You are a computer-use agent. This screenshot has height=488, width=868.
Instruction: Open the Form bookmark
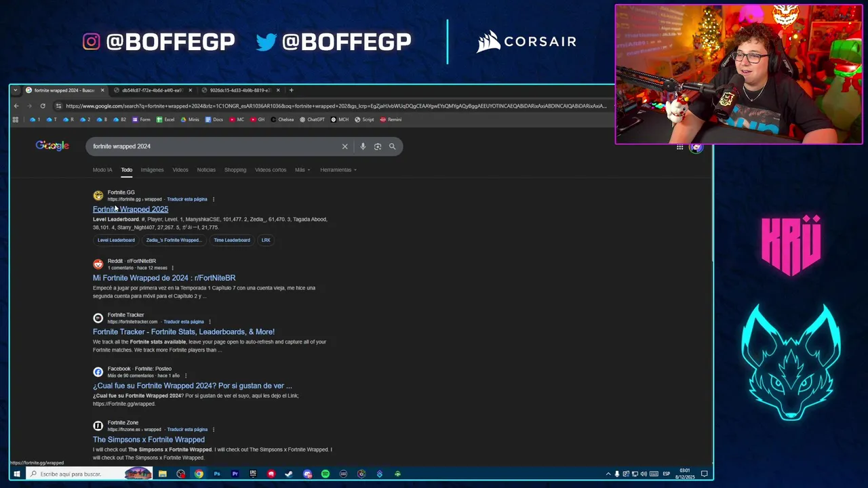pos(141,119)
